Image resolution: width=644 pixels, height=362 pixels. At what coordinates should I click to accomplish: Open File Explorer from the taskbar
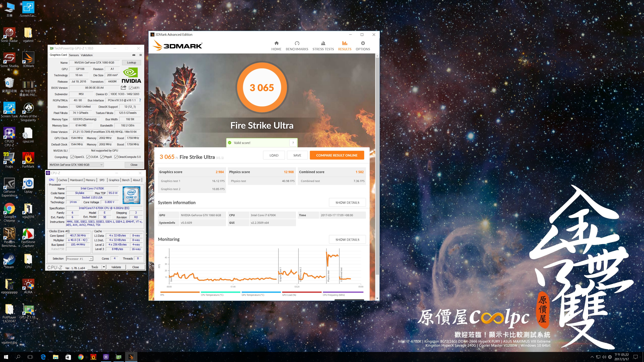pos(56,357)
